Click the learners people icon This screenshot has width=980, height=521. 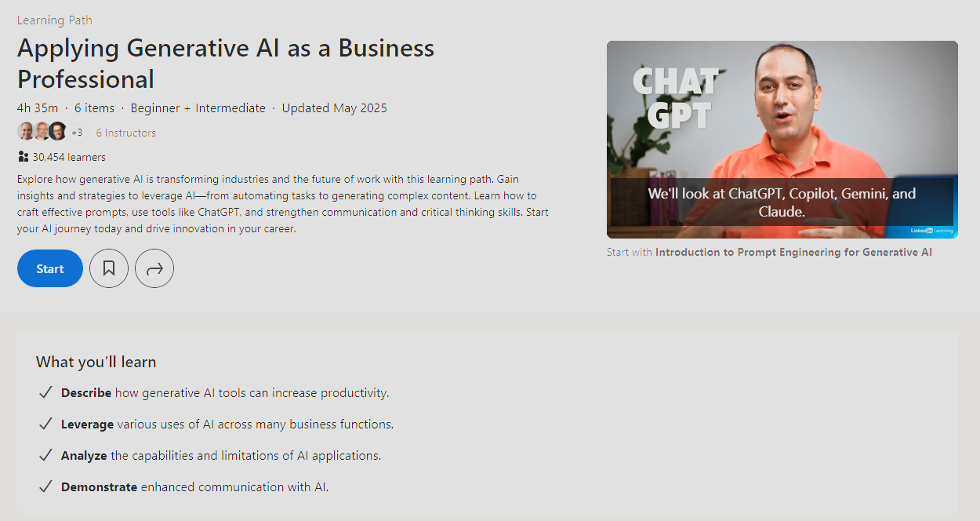[x=23, y=157]
